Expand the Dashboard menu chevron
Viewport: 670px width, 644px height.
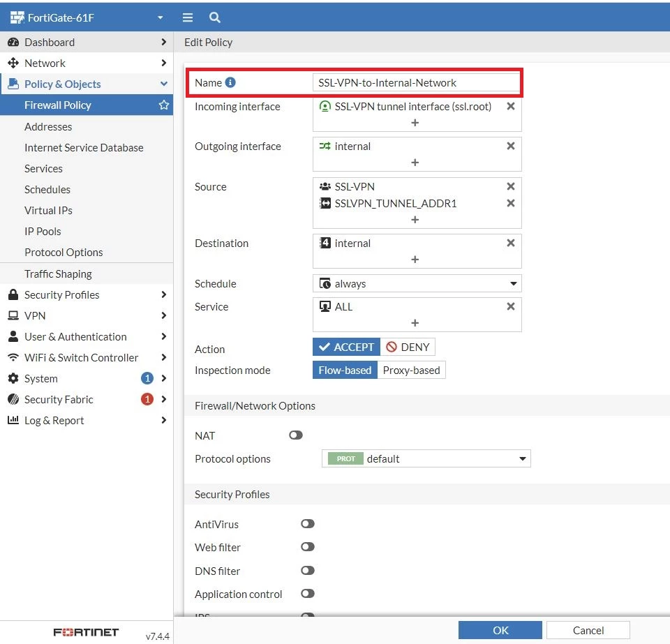[x=163, y=42]
